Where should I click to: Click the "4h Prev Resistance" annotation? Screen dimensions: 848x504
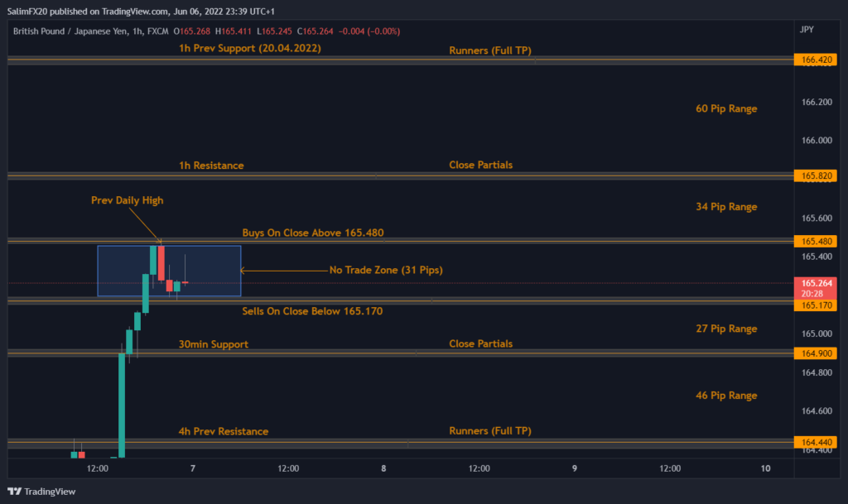click(x=223, y=431)
